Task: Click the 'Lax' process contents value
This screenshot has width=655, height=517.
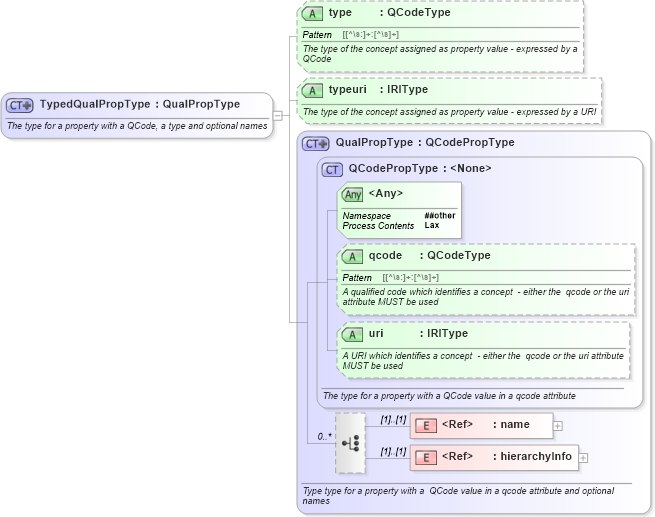Action: pyautogui.click(x=432, y=225)
